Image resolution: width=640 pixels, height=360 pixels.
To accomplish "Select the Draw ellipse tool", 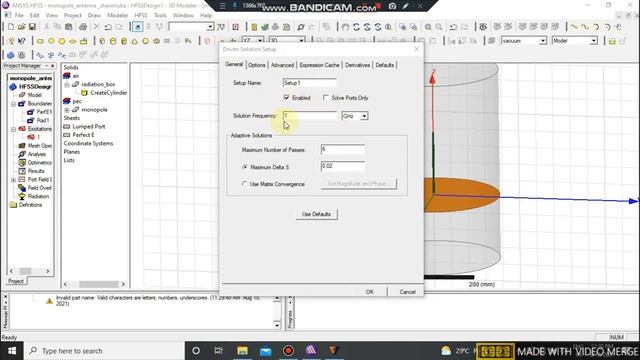I will pos(73,41).
